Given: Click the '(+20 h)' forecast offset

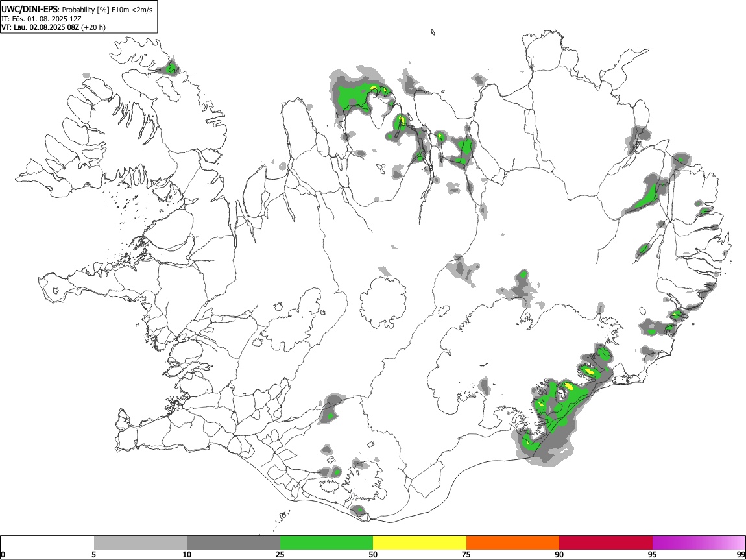Looking at the screenshot, I should click(x=93, y=27).
